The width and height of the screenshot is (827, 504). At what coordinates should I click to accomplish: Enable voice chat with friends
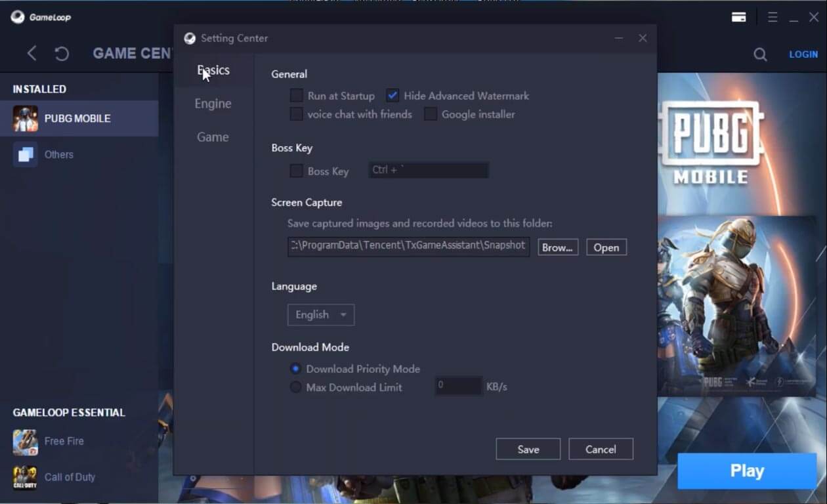click(x=297, y=114)
